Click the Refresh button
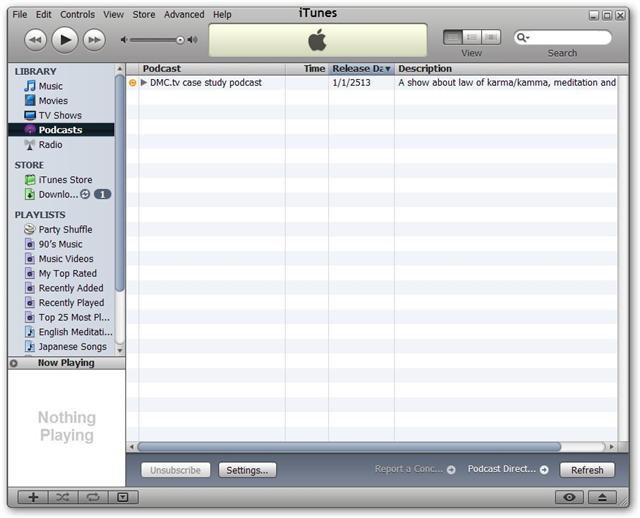 coord(587,470)
